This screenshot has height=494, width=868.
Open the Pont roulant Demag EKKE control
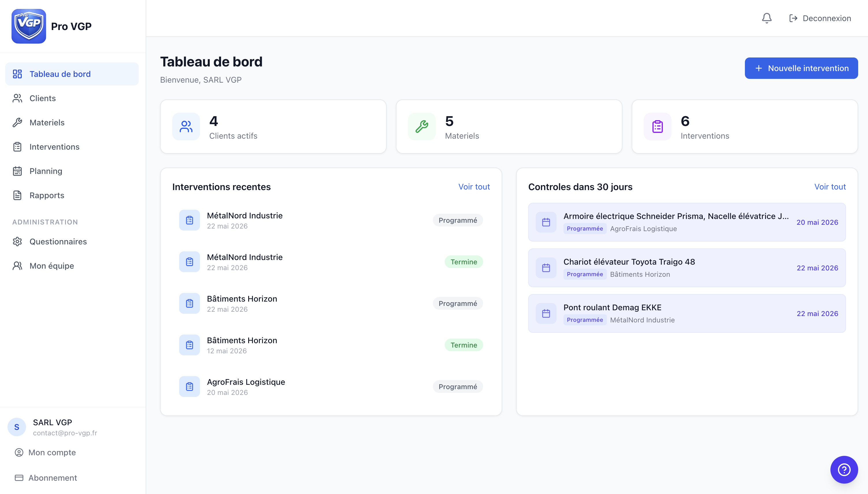(687, 313)
